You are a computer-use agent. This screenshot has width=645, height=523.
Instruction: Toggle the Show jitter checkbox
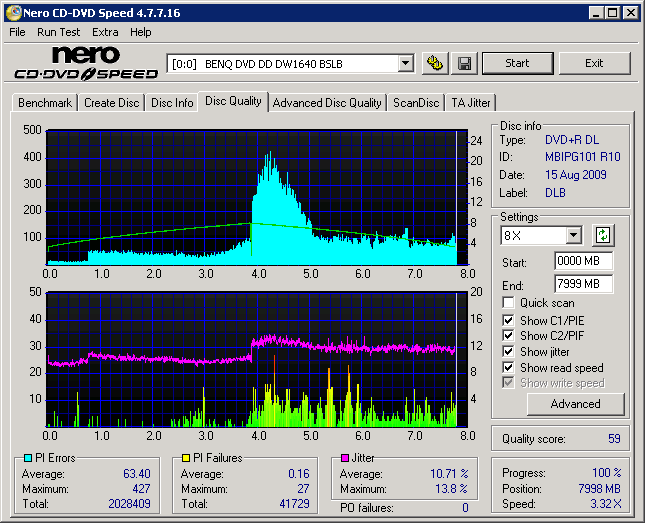509,351
